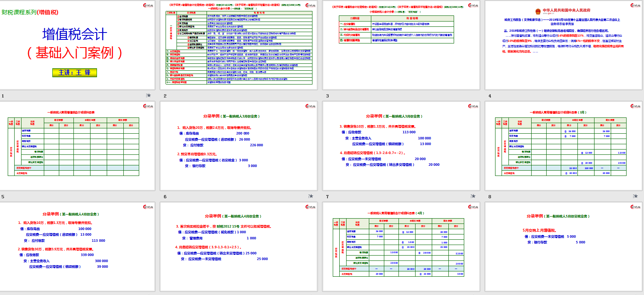Click the 5月交纳上月增值税 heading on slide 12

(x=539, y=230)
